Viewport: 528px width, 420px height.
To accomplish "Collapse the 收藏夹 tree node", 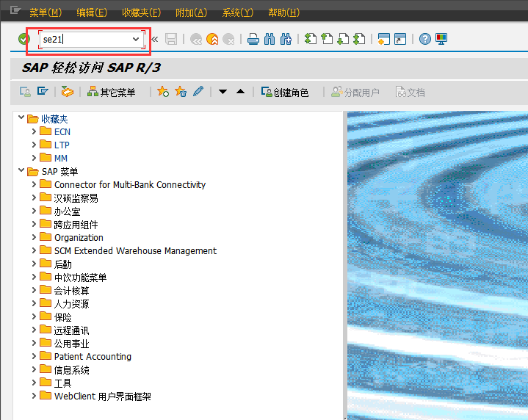I will tap(21, 118).
